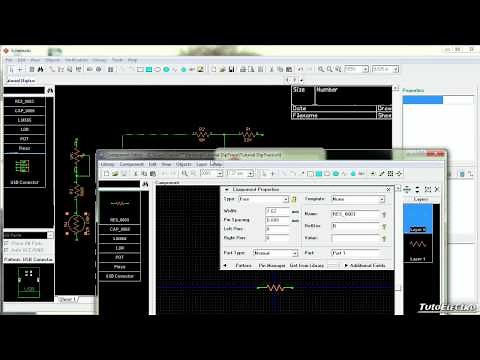Open the Part Type dropdown
The width and height of the screenshot is (480, 360).
[275, 253]
